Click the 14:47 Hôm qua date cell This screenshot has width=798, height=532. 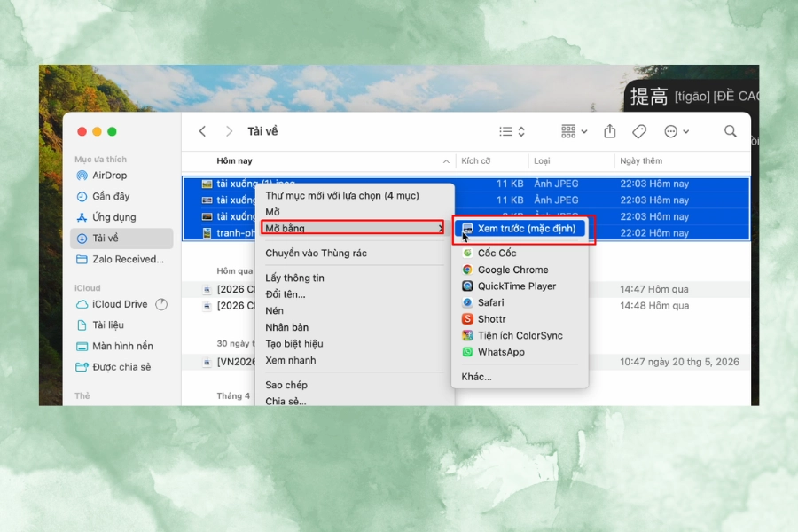pos(654,289)
